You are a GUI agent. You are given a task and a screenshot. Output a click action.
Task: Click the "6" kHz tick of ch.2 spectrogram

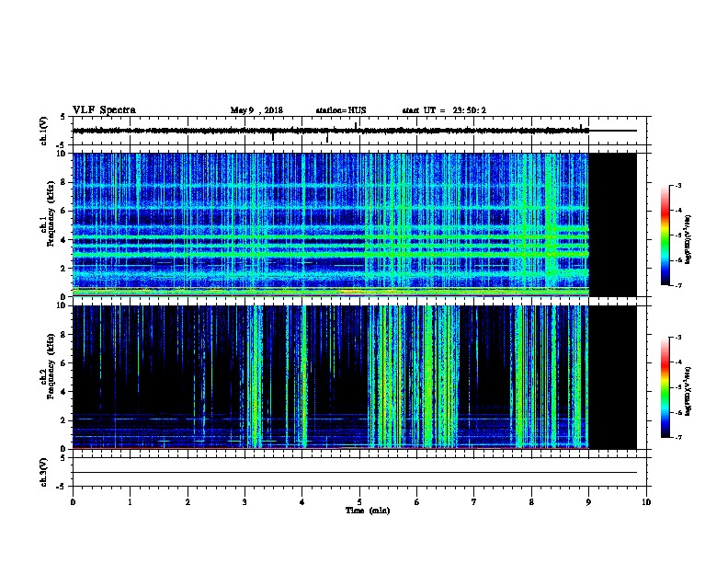64,362
